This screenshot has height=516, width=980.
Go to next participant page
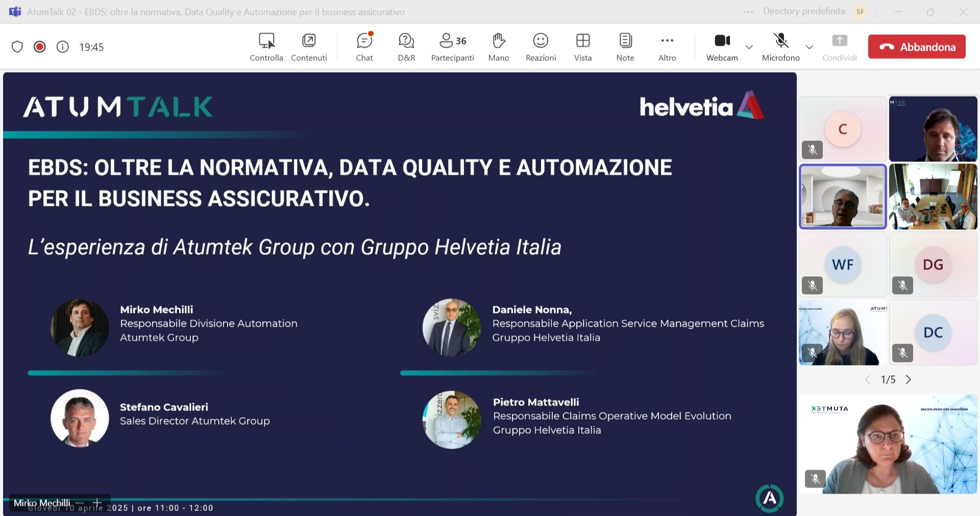pos(909,379)
